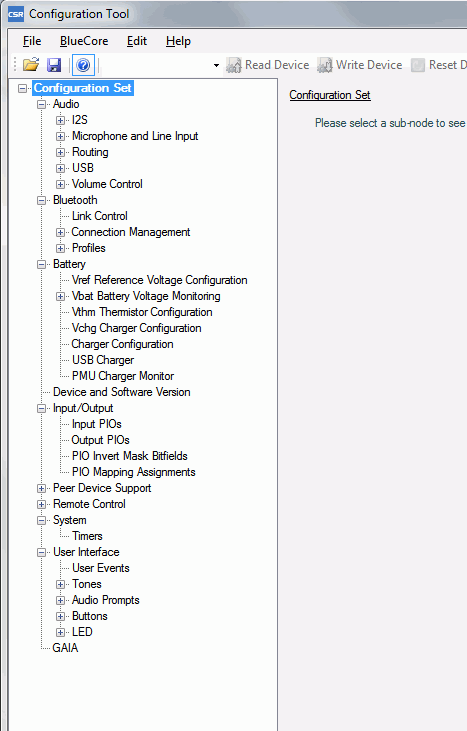Click the Write Device toolbar button
The width and height of the screenshot is (467, 731).
click(359, 65)
